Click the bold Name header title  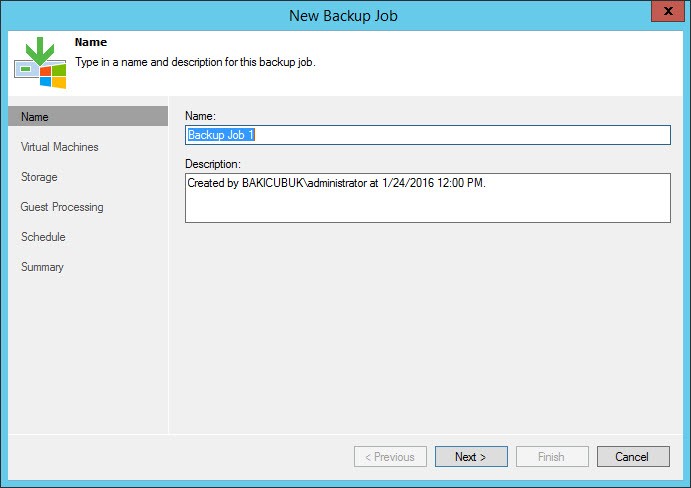91,42
